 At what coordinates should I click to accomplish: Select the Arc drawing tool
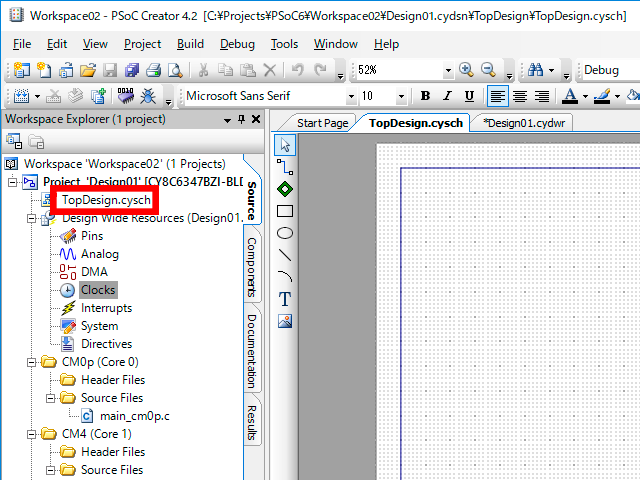(x=285, y=276)
